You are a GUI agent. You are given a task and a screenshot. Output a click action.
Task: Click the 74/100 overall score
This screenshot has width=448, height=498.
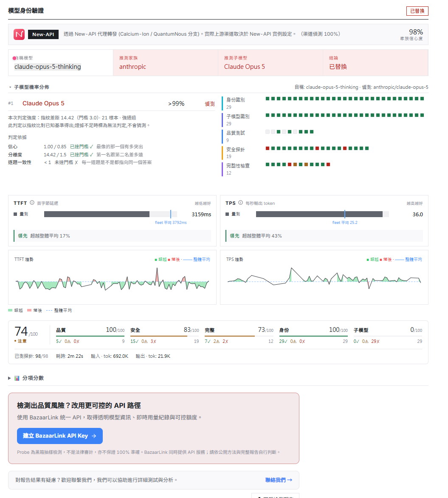point(26,331)
